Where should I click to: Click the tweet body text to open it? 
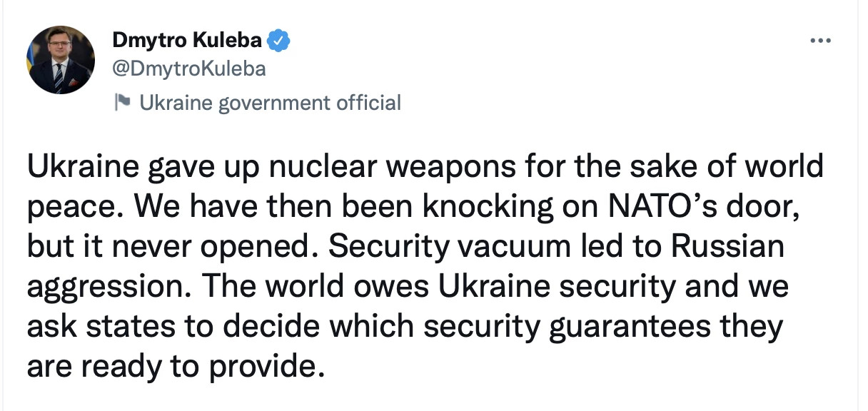point(425,267)
